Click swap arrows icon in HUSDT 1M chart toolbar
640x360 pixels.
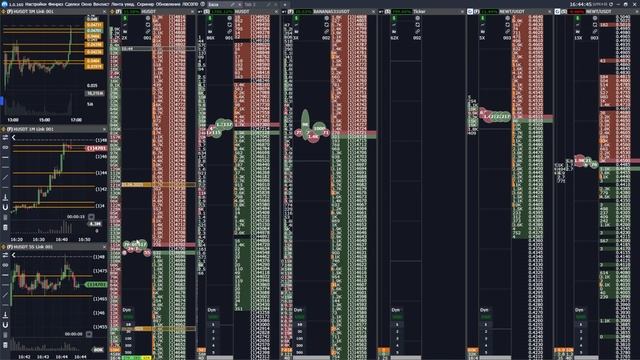5,138
